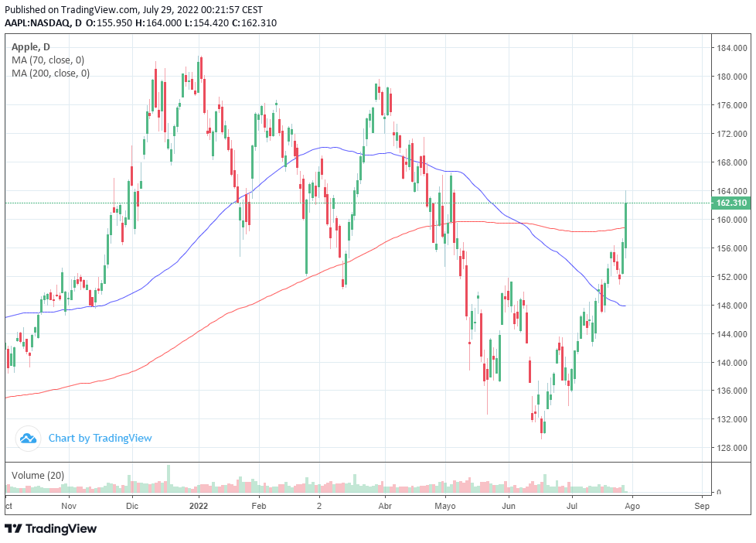Viewport: 756px width, 543px height.
Task: Click the 184.000 price axis label
Action: click(732, 48)
